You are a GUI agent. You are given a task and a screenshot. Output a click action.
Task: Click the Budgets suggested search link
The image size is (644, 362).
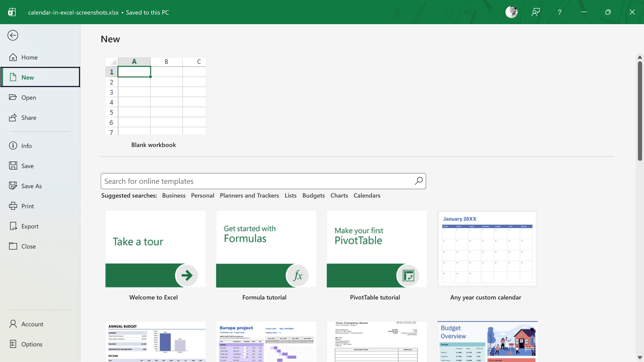[314, 195]
